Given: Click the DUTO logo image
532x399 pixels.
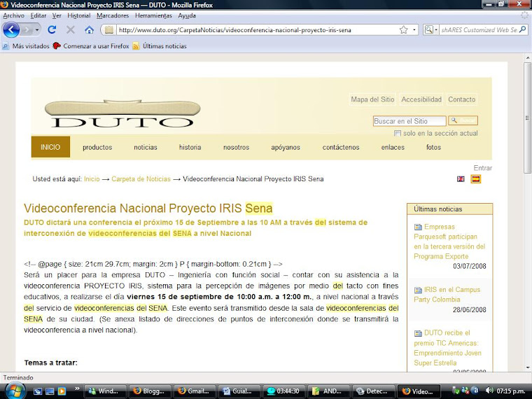Looking at the screenshot, I should point(122,113).
